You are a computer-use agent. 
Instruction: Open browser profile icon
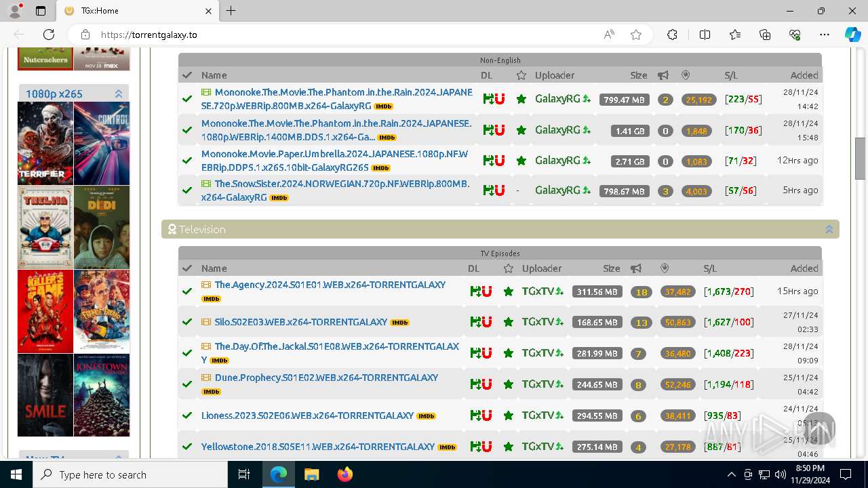coord(15,11)
